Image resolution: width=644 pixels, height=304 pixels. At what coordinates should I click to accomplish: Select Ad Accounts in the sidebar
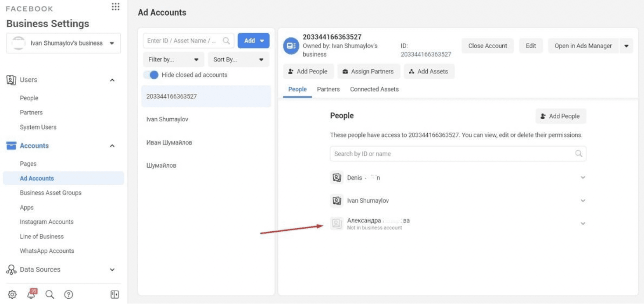(63, 178)
